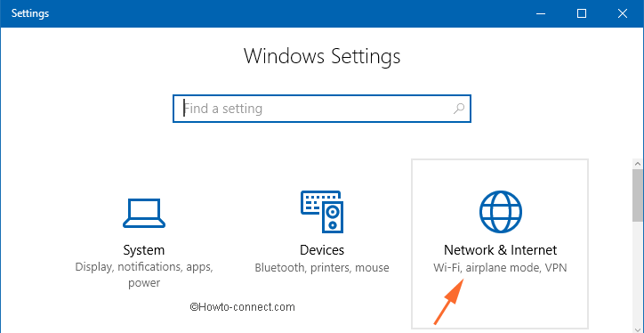The image size is (644, 333).
Task: Click the vertical scrollbar thumb
Action: (x=638, y=195)
